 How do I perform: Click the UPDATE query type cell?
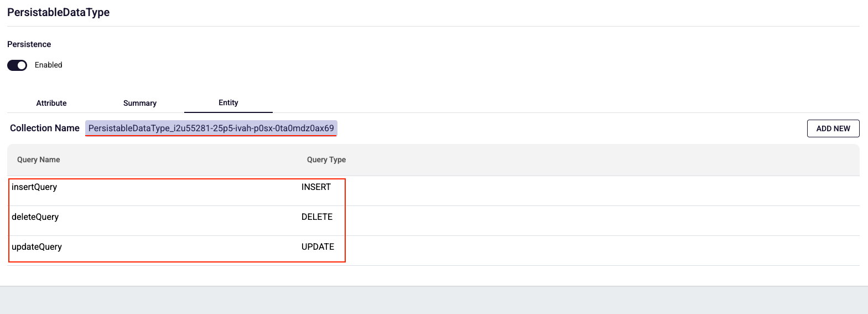(318, 247)
